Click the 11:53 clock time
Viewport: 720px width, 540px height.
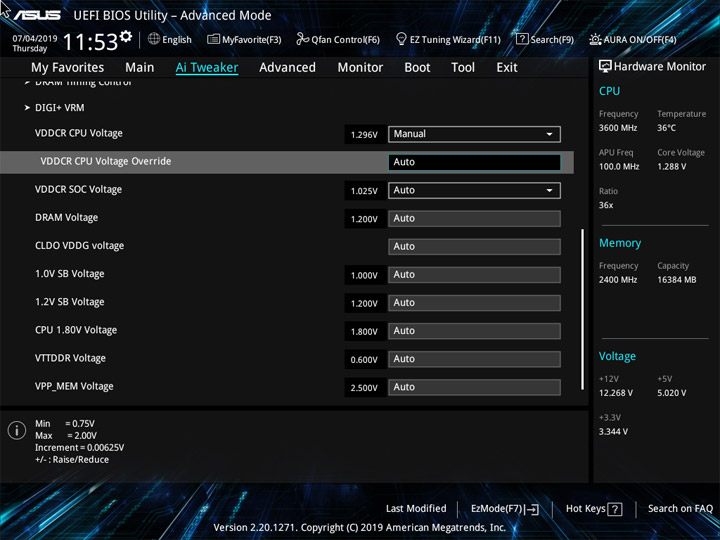point(90,42)
